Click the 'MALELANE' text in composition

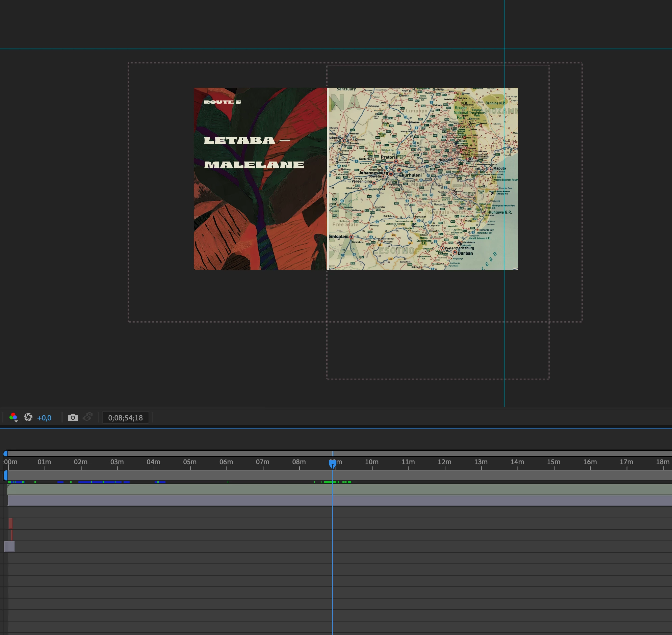[254, 165]
